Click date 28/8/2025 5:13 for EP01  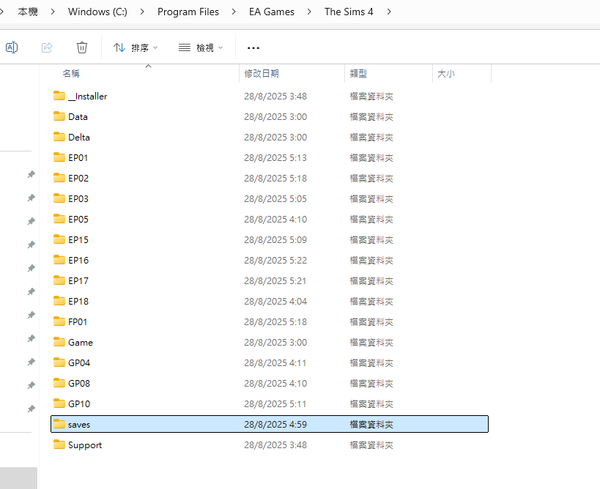(276, 158)
